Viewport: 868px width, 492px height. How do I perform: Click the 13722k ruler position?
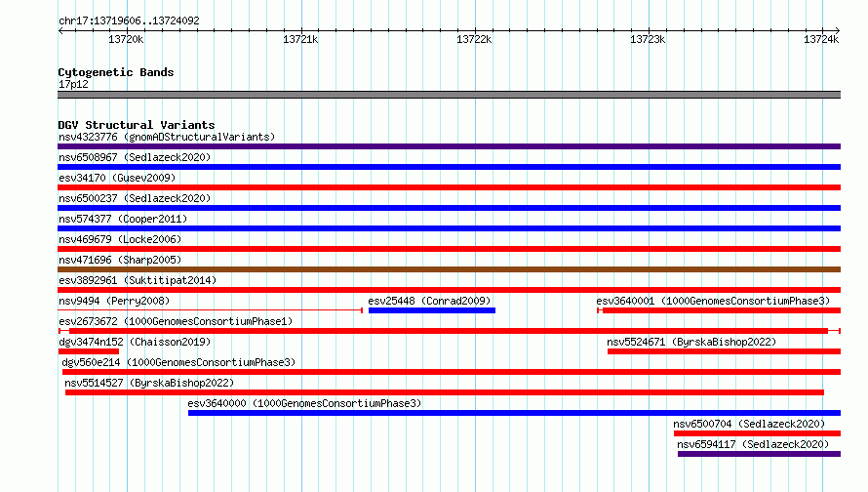point(474,39)
